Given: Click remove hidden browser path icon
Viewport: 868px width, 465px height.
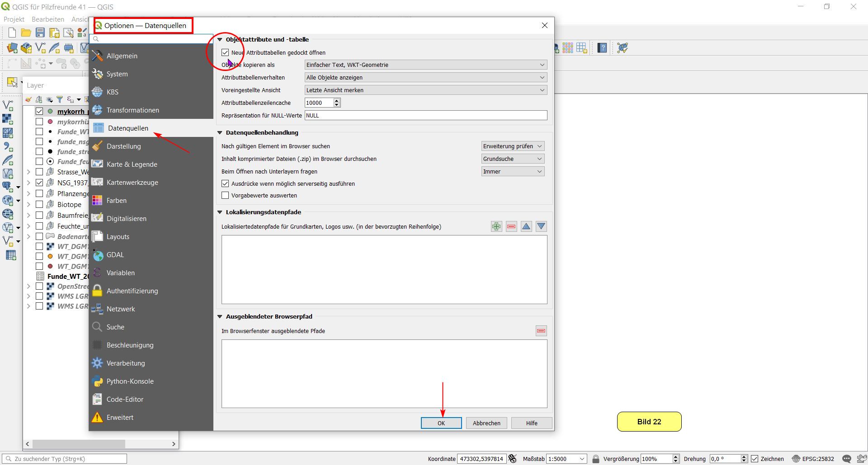Looking at the screenshot, I should (541, 331).
